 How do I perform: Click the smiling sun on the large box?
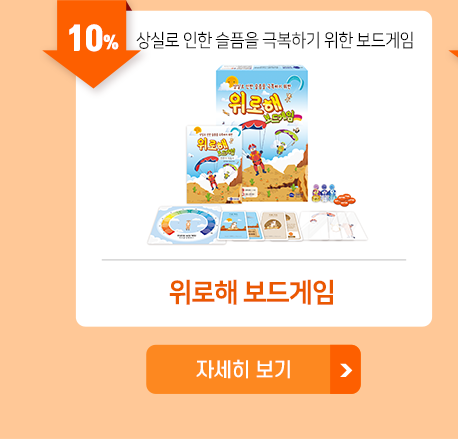(x=232, y=81)
